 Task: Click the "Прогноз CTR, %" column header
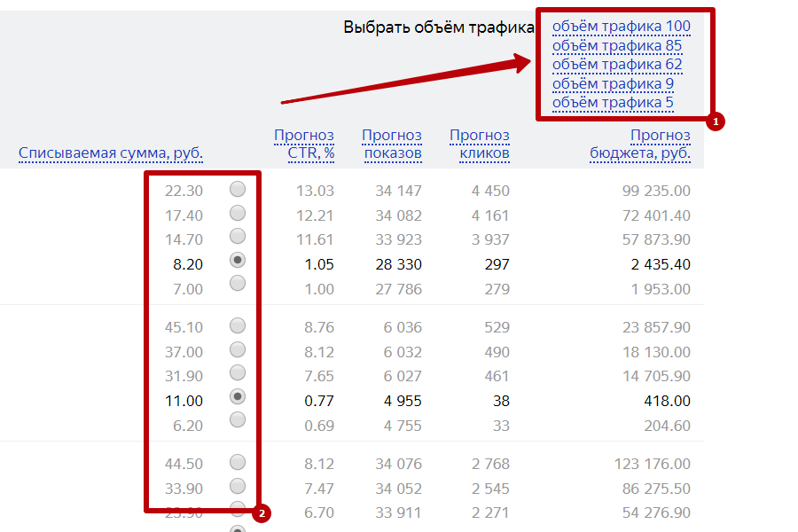click(304, 145)
